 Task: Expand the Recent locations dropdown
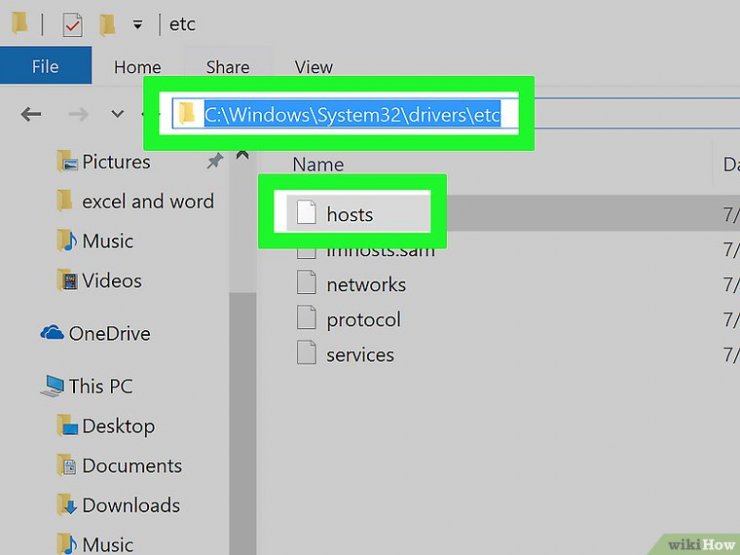pos(118,114)
